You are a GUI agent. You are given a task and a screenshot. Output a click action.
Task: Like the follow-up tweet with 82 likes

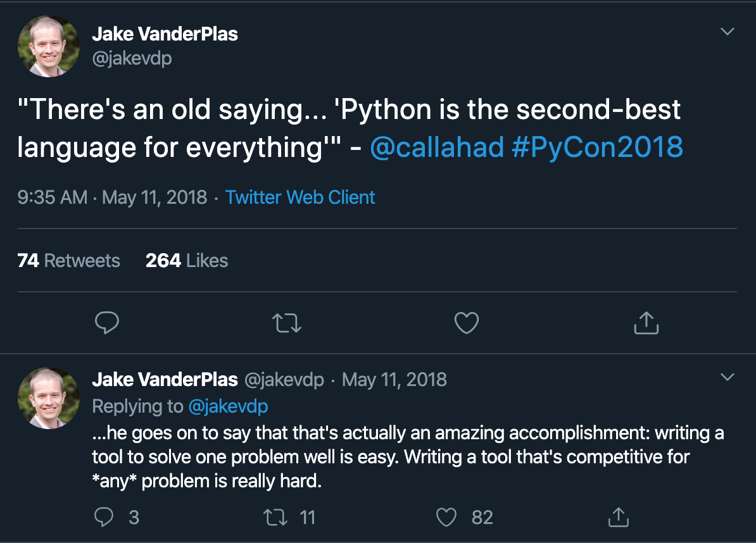447,517
